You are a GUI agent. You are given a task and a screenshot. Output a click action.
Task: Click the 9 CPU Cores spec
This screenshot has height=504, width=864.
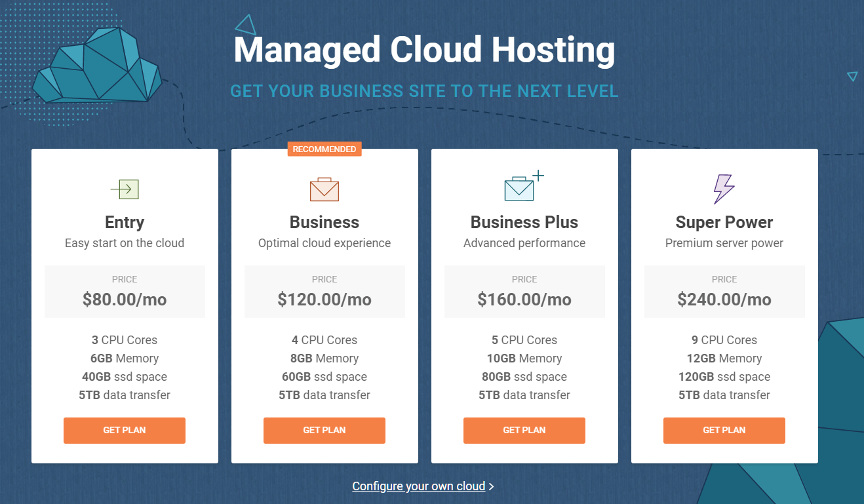(x=724, y=340)
